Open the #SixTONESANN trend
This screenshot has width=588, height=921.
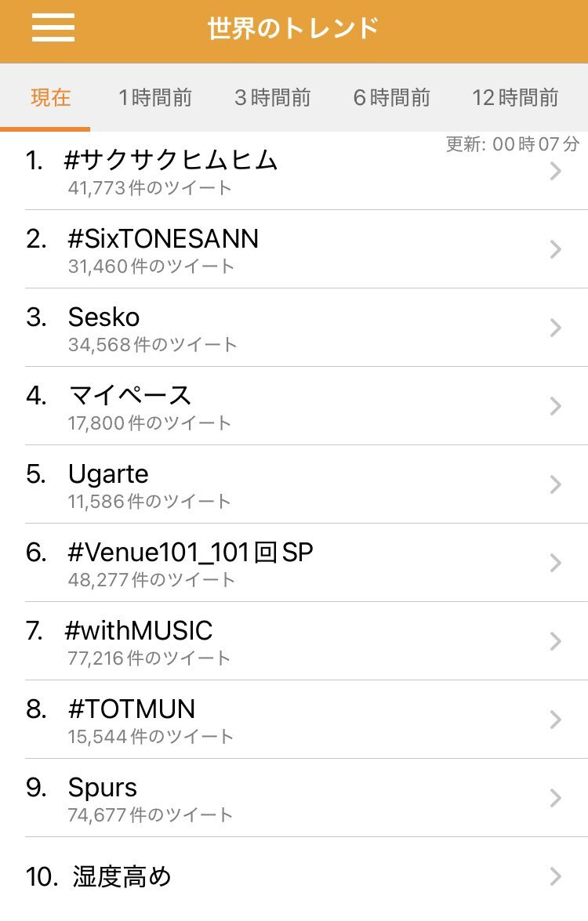pos(163,239)
